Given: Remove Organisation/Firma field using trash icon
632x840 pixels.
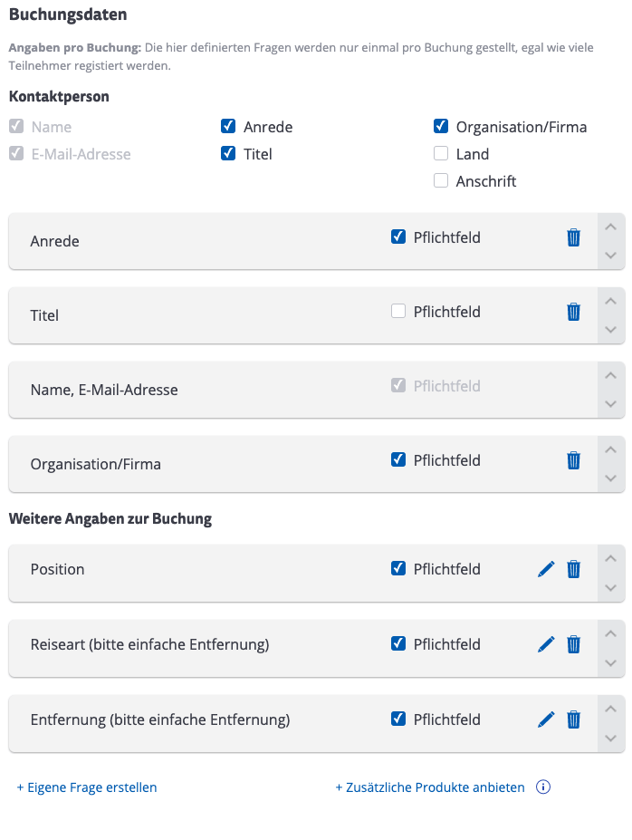Looking at the screenshot, I should [x=573, y=460].
